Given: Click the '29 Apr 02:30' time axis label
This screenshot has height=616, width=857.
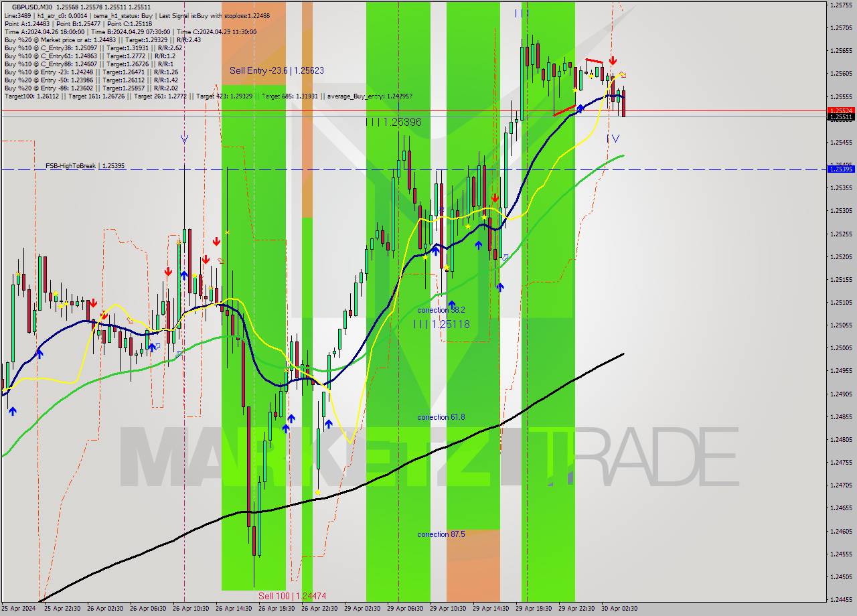Looking at the screenshot, I should pyautogui.click(x=362, y=609).
